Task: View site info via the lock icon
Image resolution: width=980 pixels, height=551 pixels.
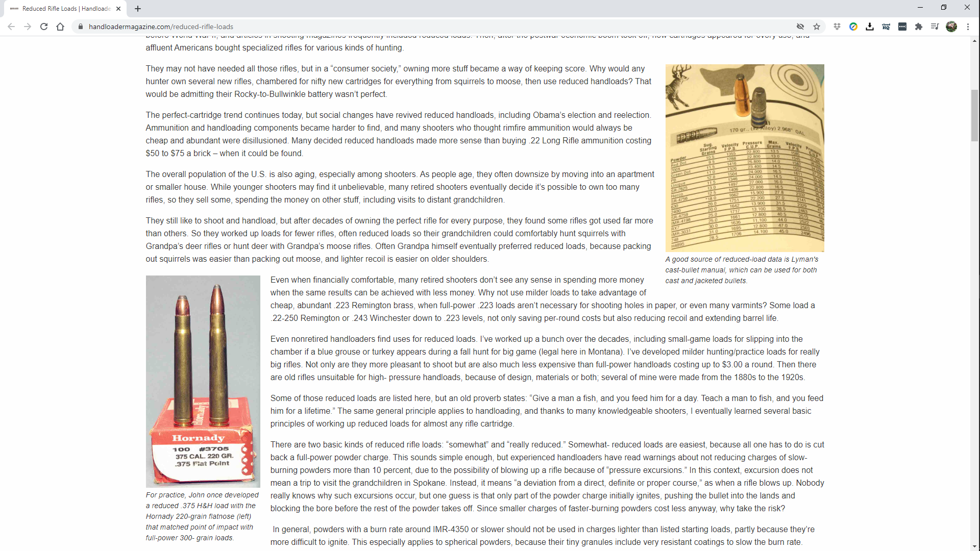Action: (x=80, y=27)
